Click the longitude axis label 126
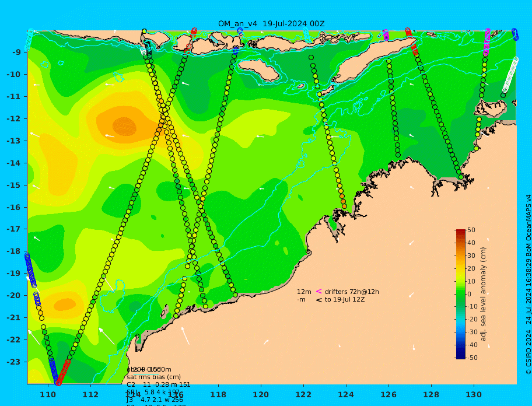532x406 pixels. 388,395
